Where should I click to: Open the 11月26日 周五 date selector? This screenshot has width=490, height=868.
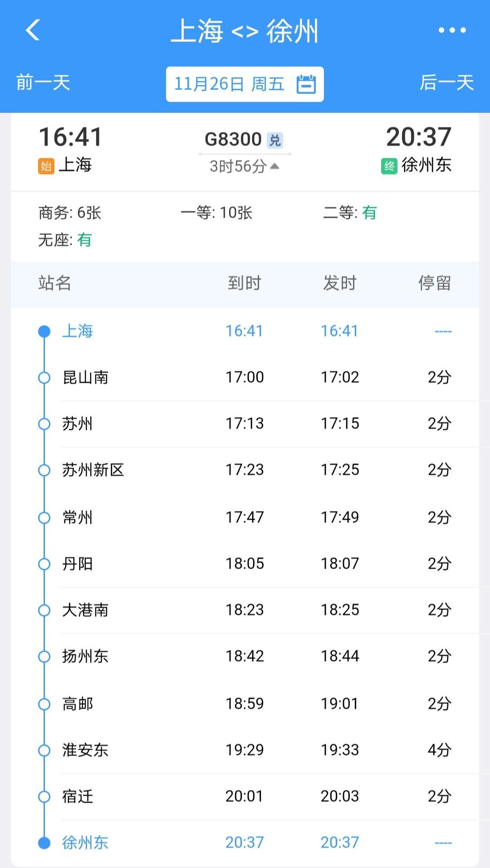point(230,84)
